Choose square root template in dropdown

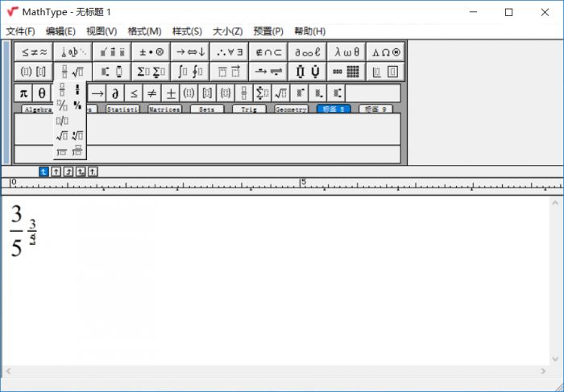tap(62, 136)
